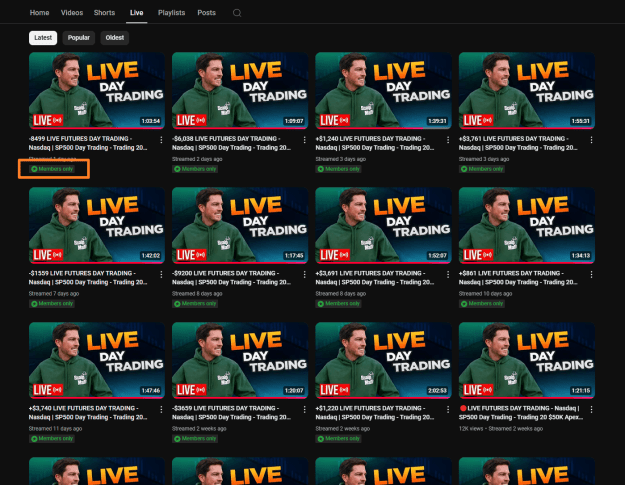
Task: Click Members only badge under -$6,038 stream
Action: (x=195, y=169)
